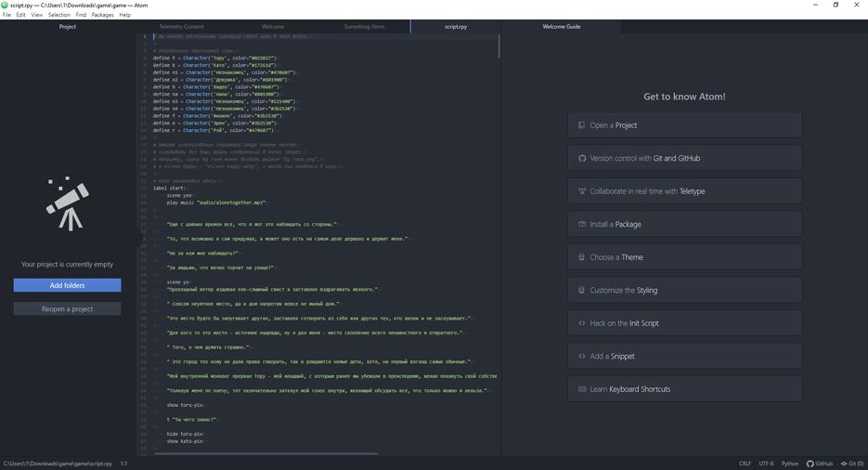Switch to the Sunsetting Atom tab
This screenshot has width=868, height=470.
[364, 27]
